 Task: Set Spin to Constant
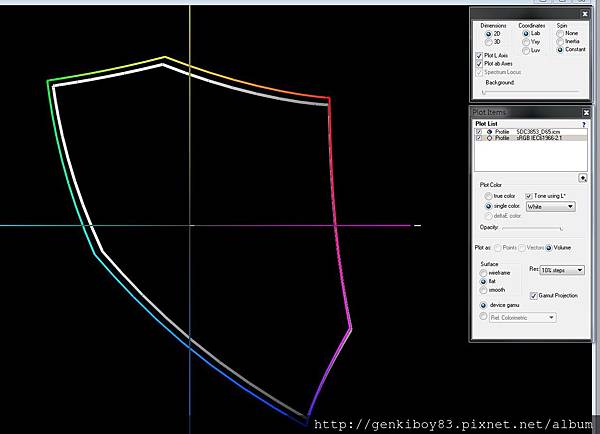point(560,50)
